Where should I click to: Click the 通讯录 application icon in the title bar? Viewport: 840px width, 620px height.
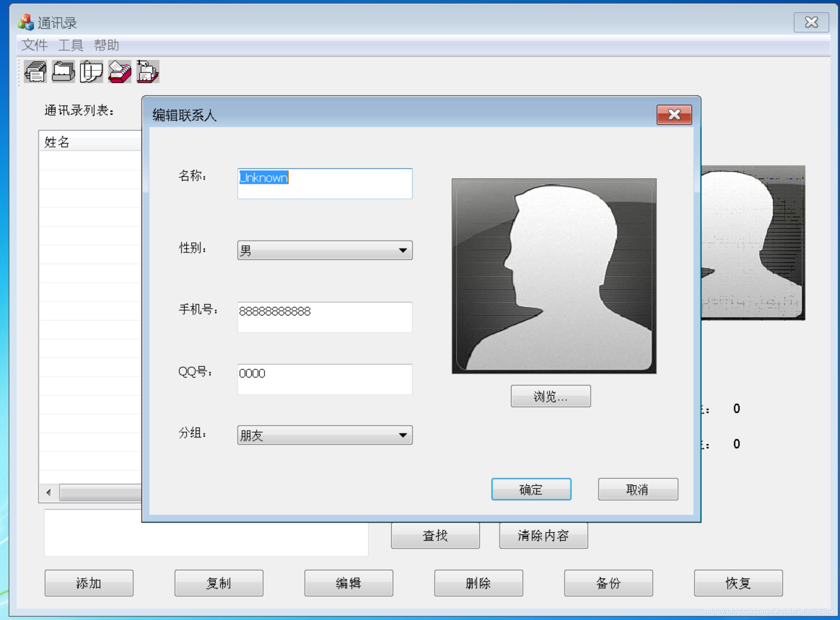25,22
